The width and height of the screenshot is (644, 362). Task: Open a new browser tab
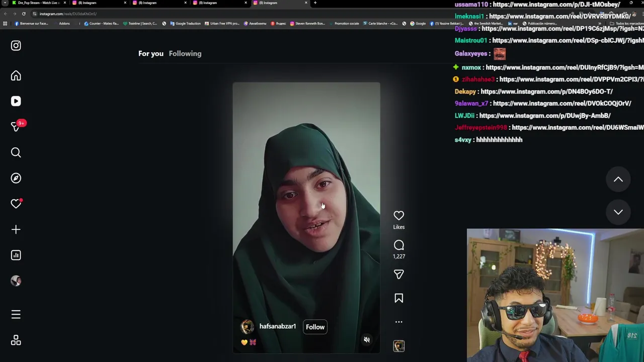click(x=315, y=3)
